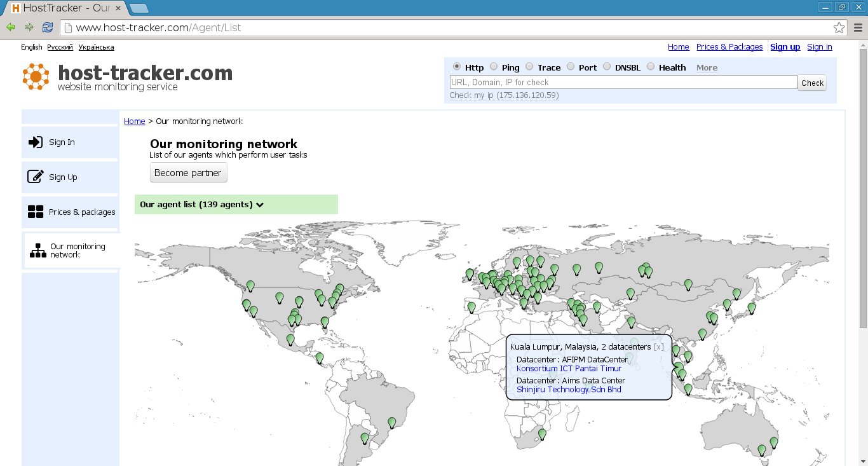Image resolution: width=868 pixels, height=466 pixels.
Task: Open a new browser tab
Action: coord(139,8)
